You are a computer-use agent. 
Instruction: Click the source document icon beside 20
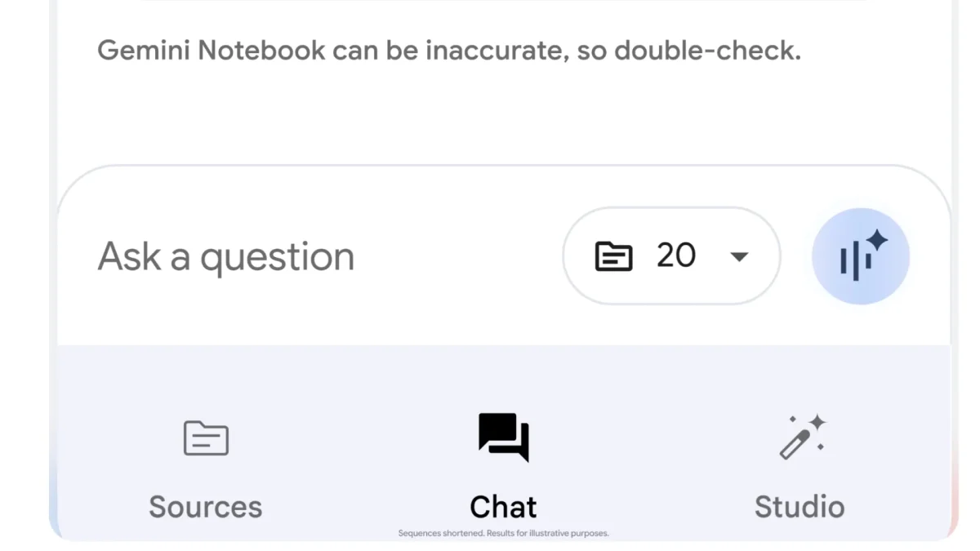coord(613,256)
